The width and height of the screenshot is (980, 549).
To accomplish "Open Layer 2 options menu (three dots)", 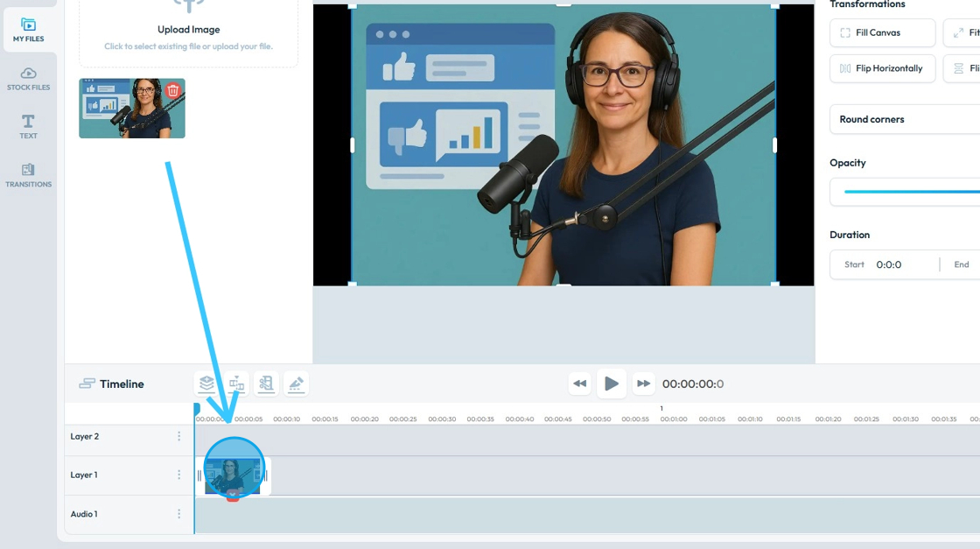I will point(178,436).
